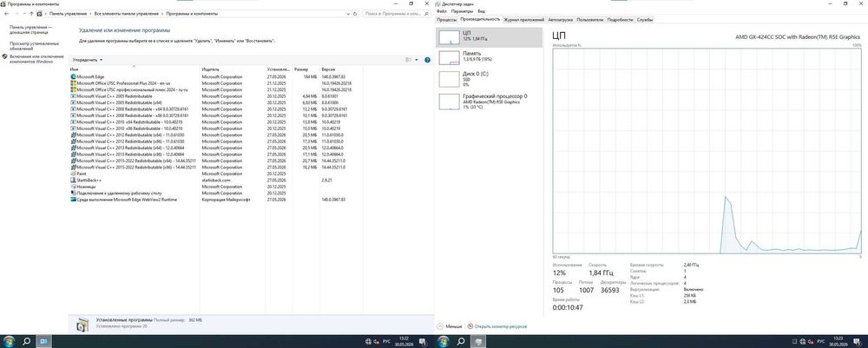Image resolution: width=868 pixels, height=348 pixels.
Task: Open the Вид menu in Task Manager
Action: [x=482, y=11]
